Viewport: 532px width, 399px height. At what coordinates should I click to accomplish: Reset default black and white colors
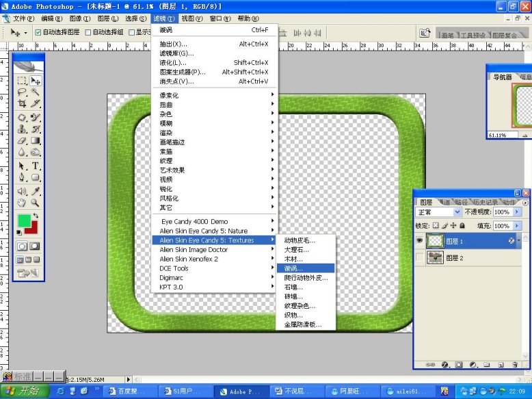click(19, 232)
